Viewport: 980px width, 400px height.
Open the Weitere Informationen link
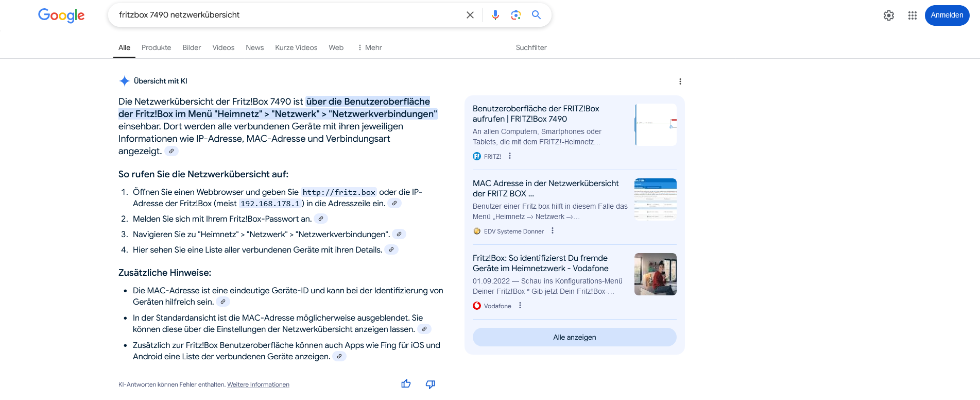tap(258, 385)
